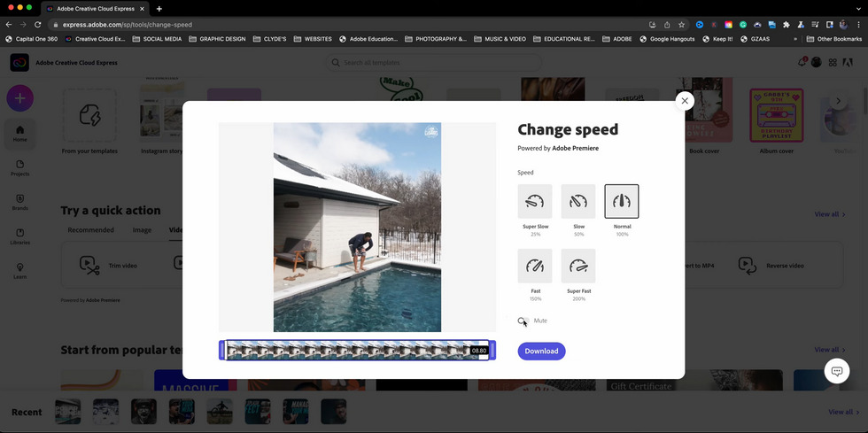Open the first Recent project thumbnail
Screen dimensions: 868x433
(x=67, y=412)
